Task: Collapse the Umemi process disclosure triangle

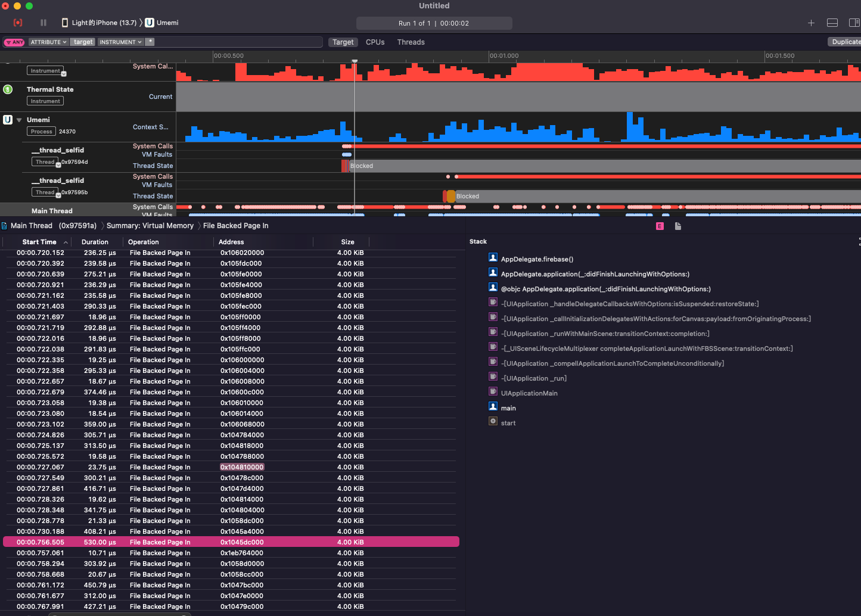Action: pyautogui.click(x=19, y=120)
